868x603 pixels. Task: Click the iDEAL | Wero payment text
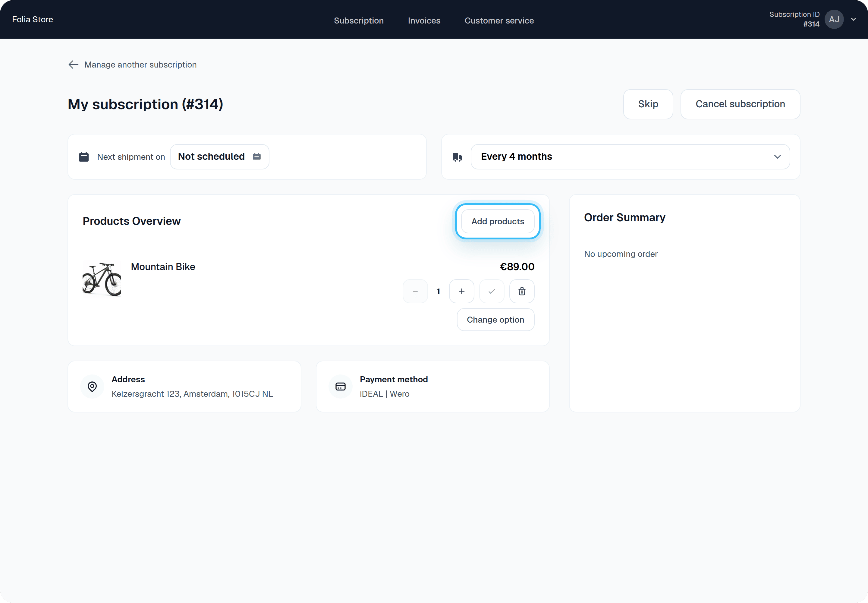point(385,394)
